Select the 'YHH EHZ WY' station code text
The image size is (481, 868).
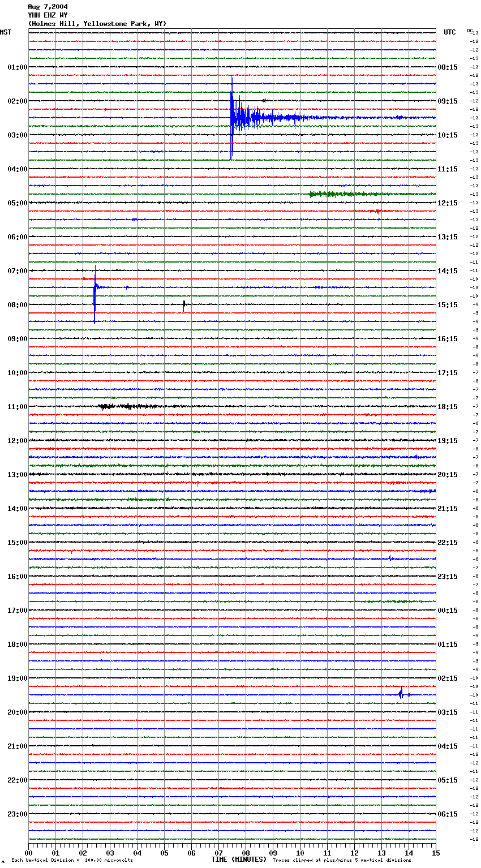48,15
